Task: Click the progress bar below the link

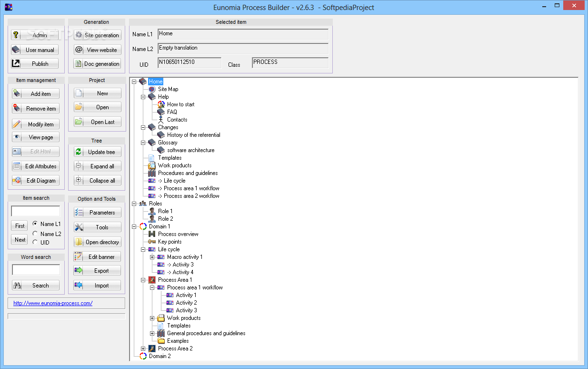Action: (x=66, y=316)
